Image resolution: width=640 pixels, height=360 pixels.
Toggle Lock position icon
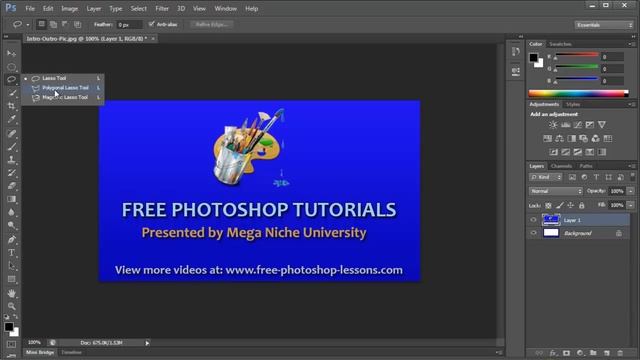pos(571,205)
